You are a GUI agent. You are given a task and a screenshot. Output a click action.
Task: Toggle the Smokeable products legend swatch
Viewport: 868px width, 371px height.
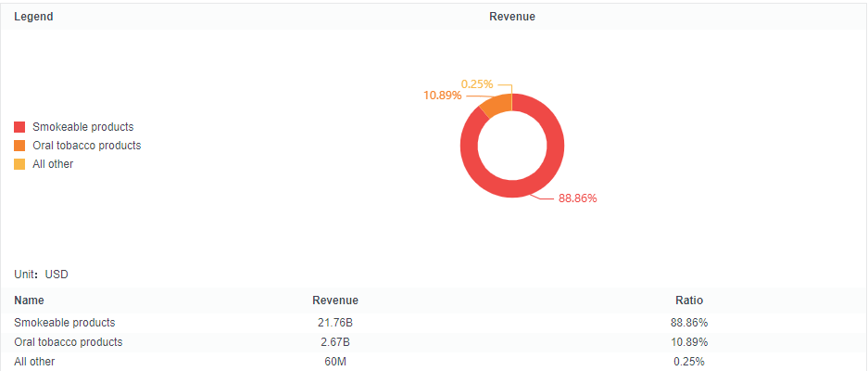click(x=19, y=127)
